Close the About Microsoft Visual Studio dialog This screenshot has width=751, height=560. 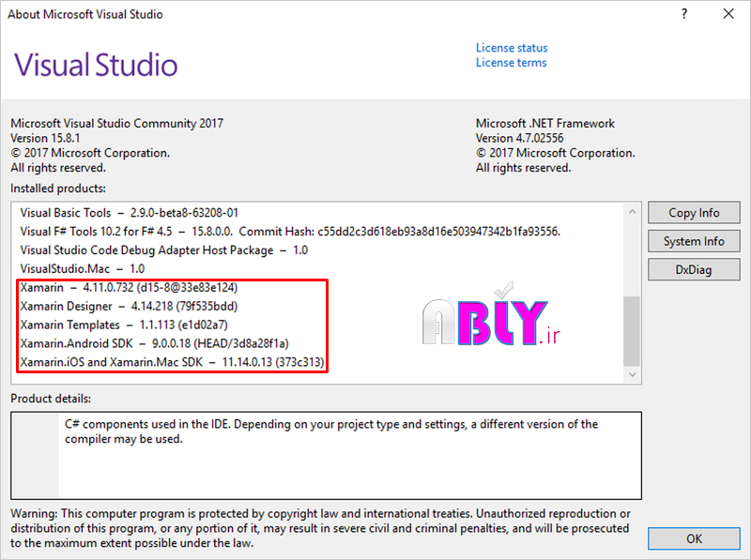click(728, 14)
